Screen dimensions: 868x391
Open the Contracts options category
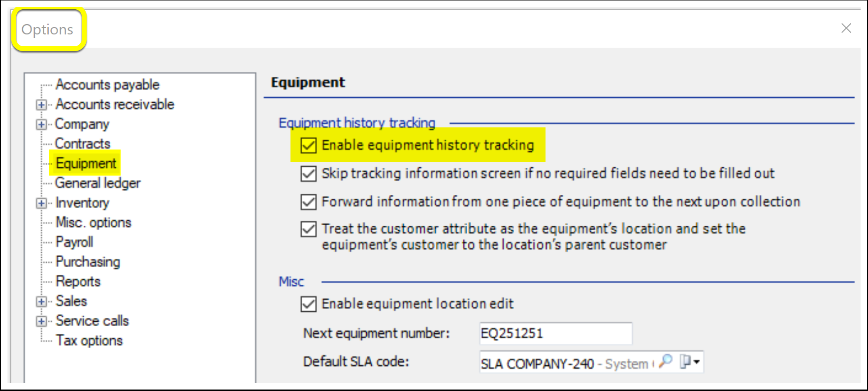[83, 144]
